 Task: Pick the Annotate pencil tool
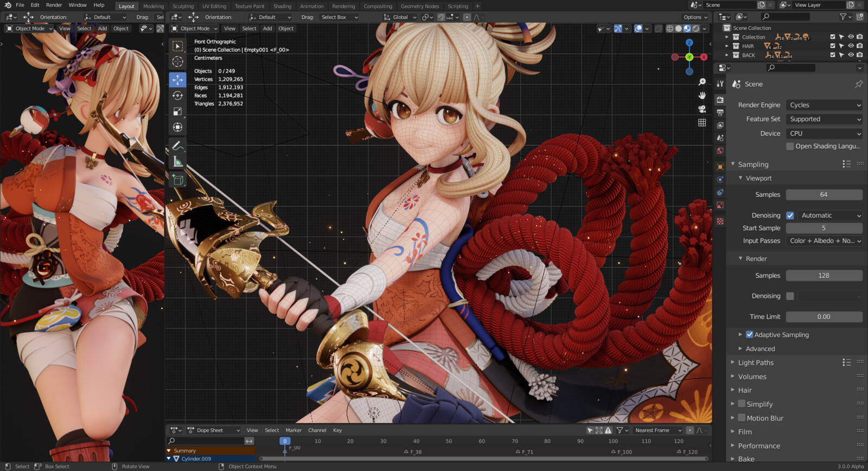pos(177,146)
